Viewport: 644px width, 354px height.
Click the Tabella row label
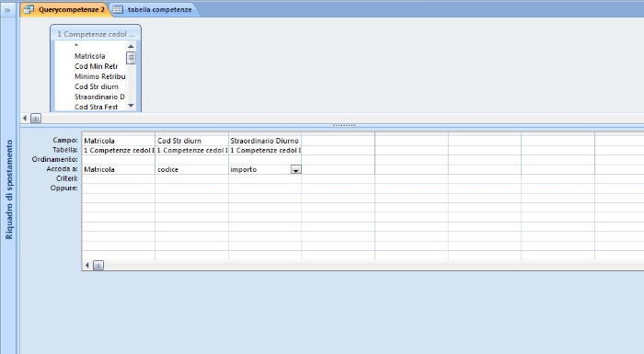pyautogui.click(x=65, y=150)
